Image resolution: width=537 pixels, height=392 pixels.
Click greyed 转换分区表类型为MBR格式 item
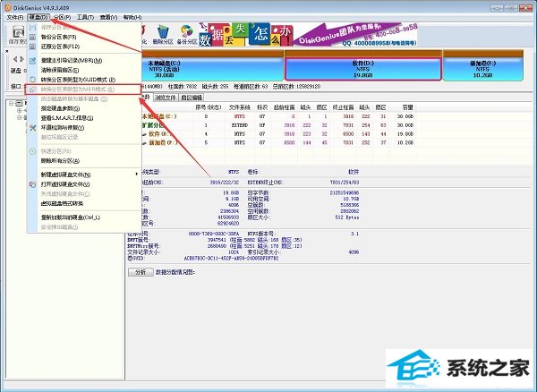(x=84, y=89)
